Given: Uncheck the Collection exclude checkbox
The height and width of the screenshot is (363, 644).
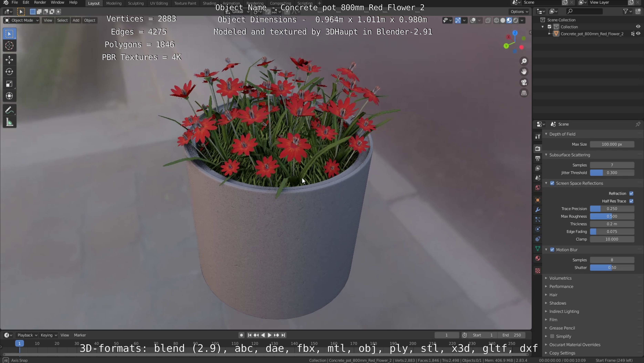Looking at the screenshot, I should click(x=549, y=27).
